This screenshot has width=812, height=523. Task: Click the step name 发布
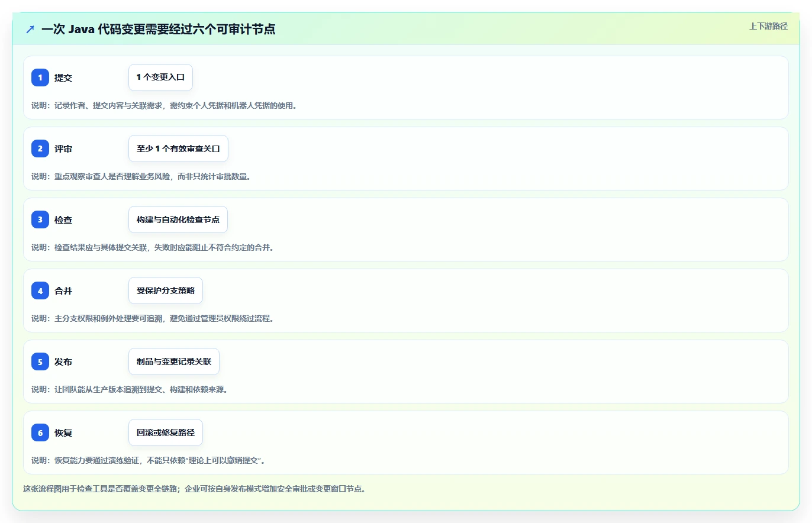pos(63,361)
